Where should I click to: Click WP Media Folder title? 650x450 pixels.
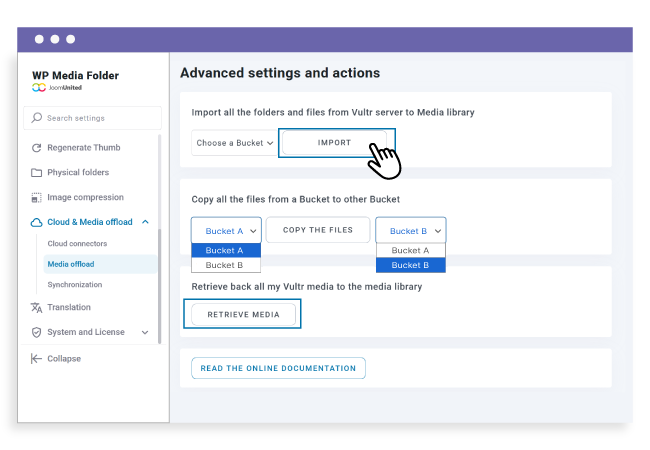coord(75,75)
